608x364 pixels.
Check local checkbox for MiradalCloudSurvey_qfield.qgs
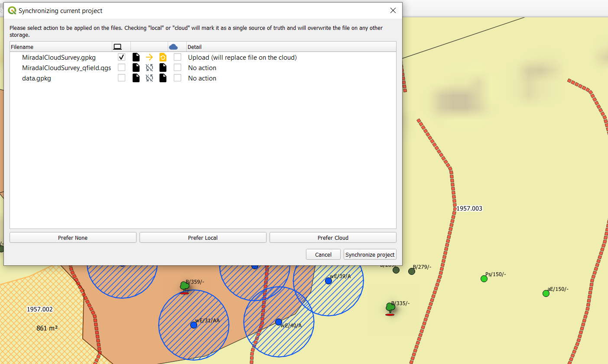click(122, 68)
